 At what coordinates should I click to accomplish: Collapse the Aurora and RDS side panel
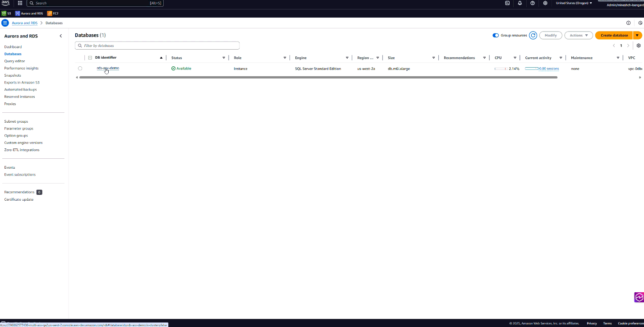61,36
